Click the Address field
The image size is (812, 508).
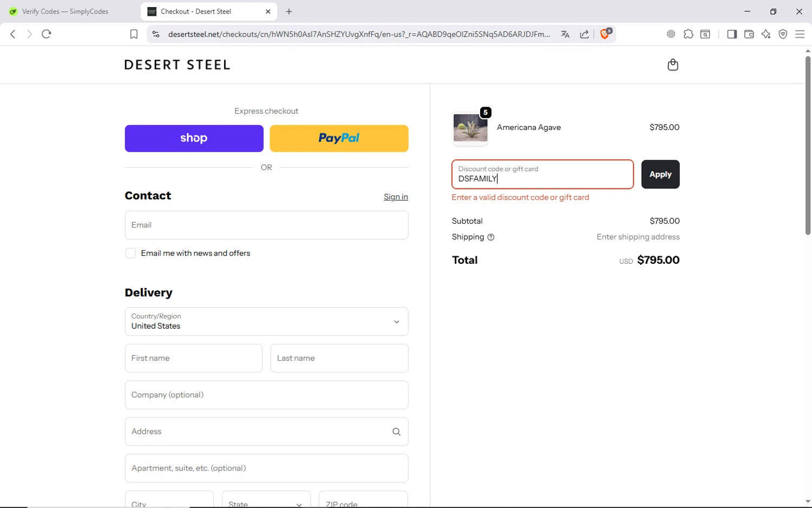point(266,432)
